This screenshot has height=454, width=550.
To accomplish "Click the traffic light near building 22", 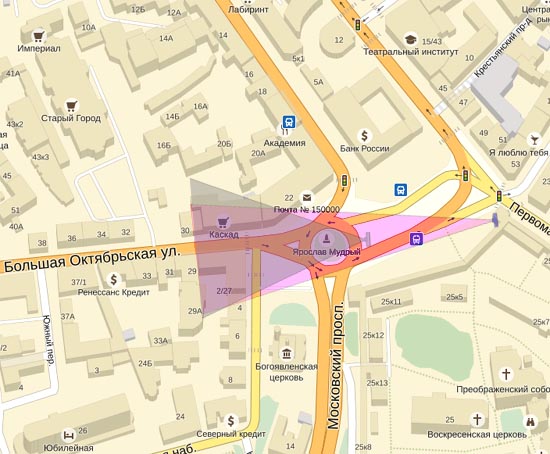I will click(x=344, y=180).
